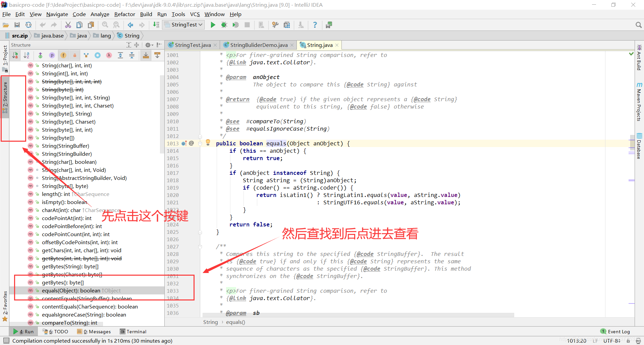The image size is (644, 345).
Task: Toggle Autoscroll to Source
Action: point(146,55)
